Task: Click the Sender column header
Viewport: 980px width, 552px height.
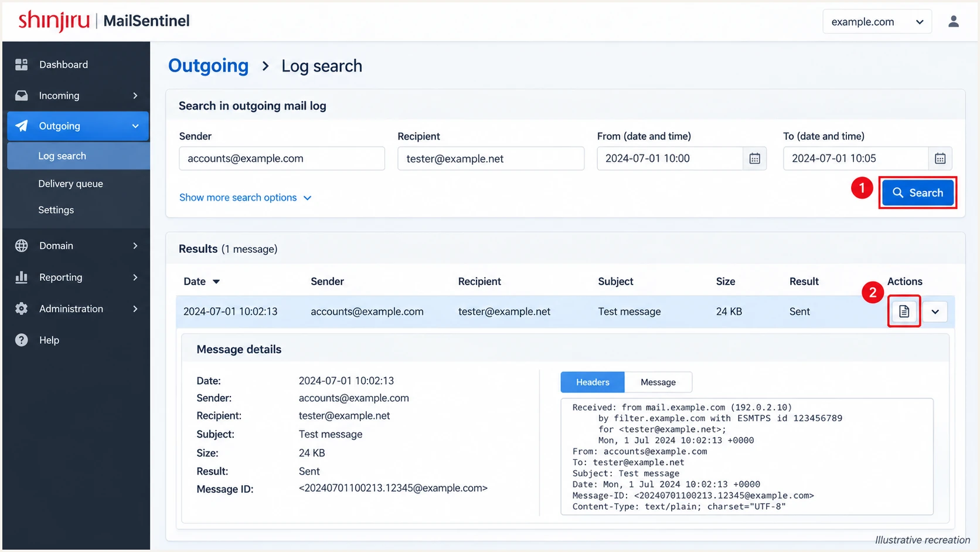Action: coord(327,282)
